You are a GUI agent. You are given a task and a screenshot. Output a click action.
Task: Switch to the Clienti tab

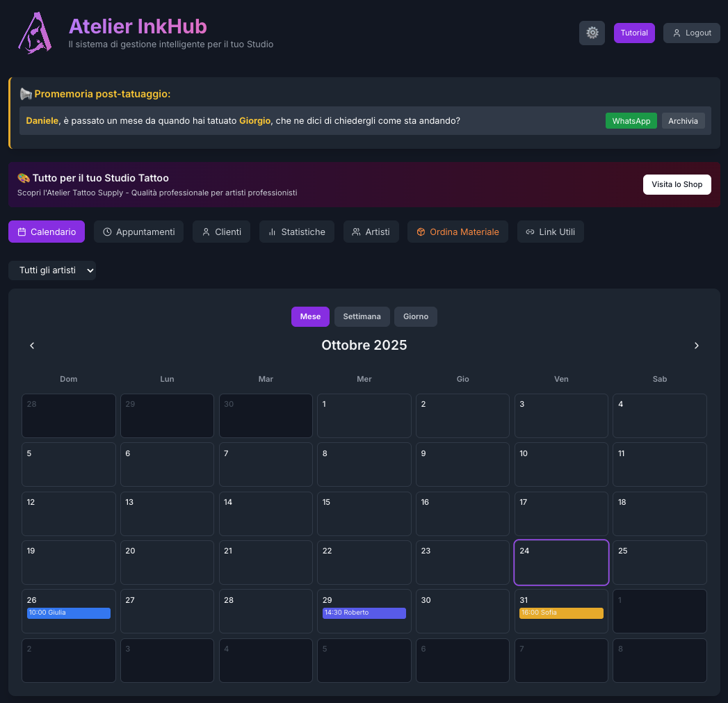[221, 232]
